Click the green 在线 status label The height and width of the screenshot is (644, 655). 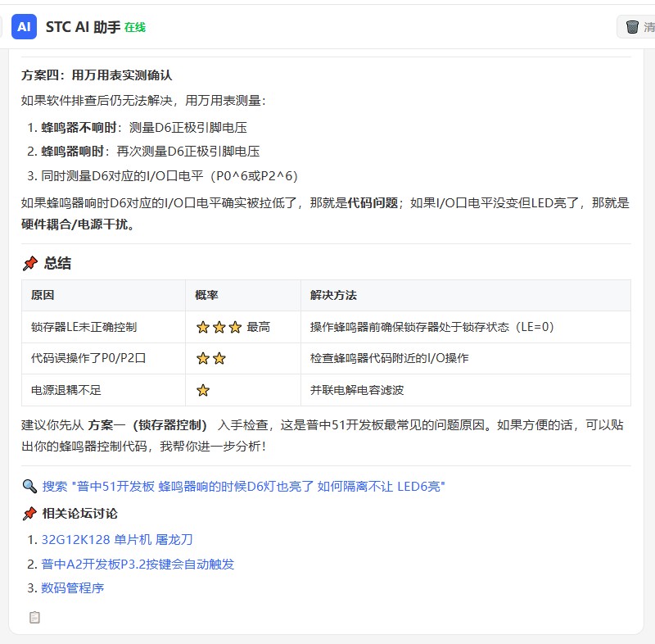pyautogui.click(x=135, y=28)
